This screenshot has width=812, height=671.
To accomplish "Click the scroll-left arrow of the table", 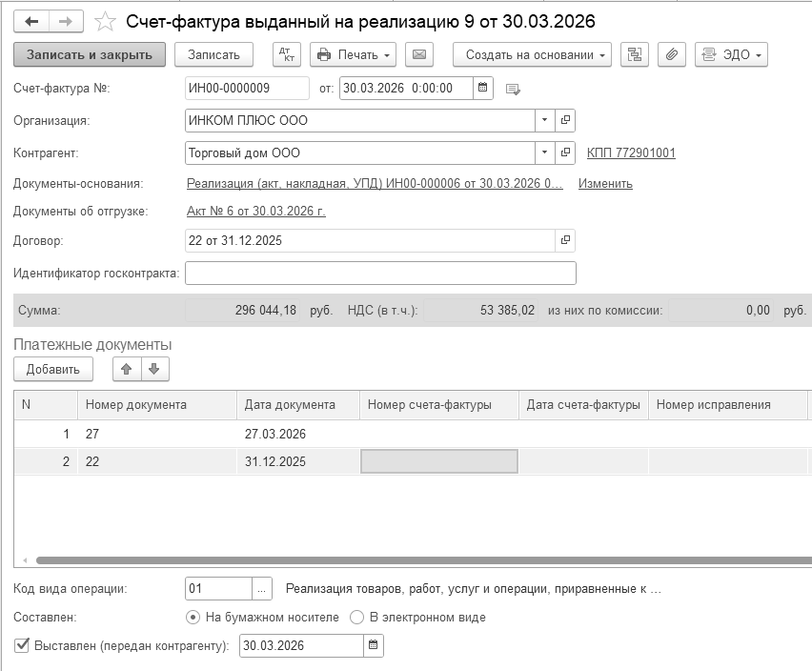I will (x=25, y=560).
